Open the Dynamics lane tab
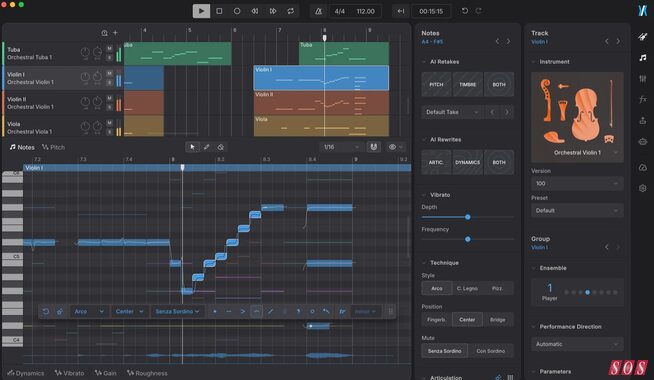The width and height of the screenshot is (654, 380). click(x=26, y=373)
